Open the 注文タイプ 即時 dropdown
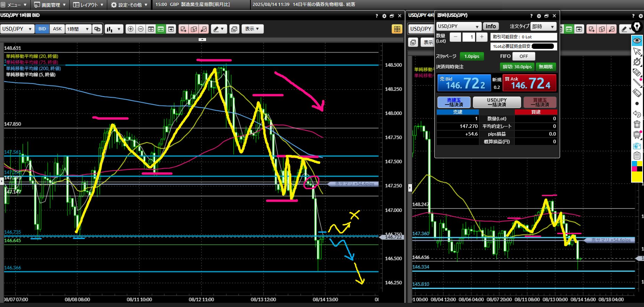This screenshot has width=644, height=307. 544,26
